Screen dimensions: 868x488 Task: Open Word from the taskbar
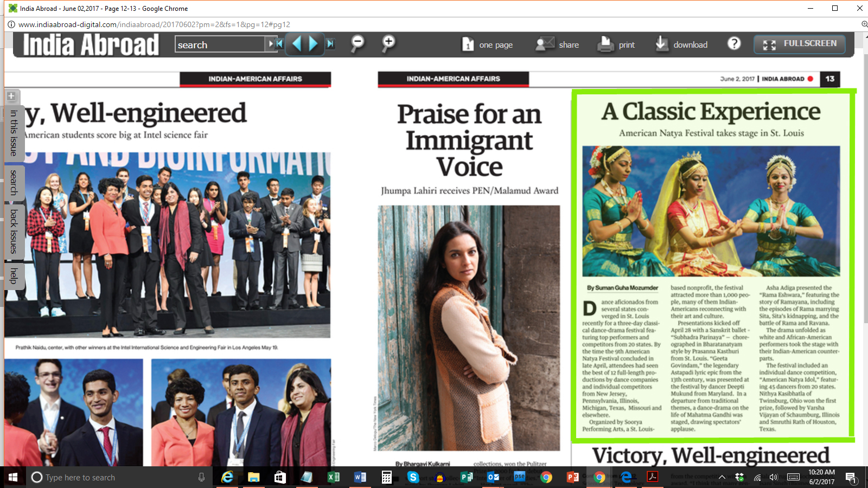coord(360,477)
